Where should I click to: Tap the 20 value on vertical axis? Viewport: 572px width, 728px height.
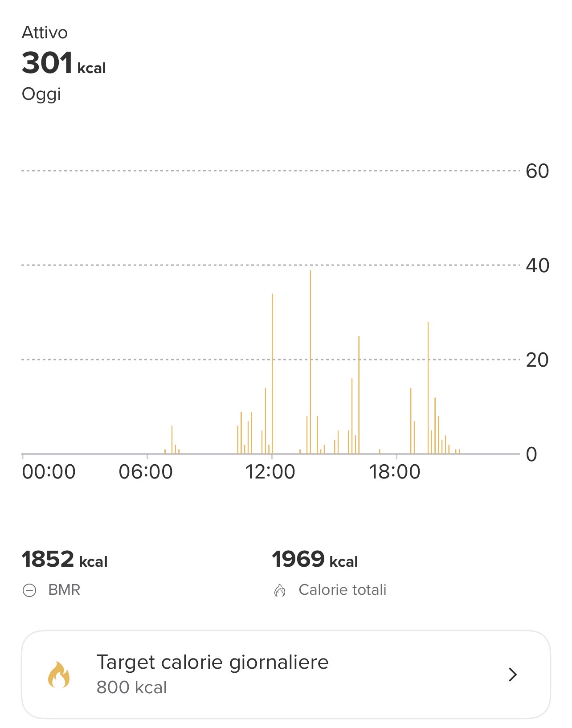click(x=537, y=360)
